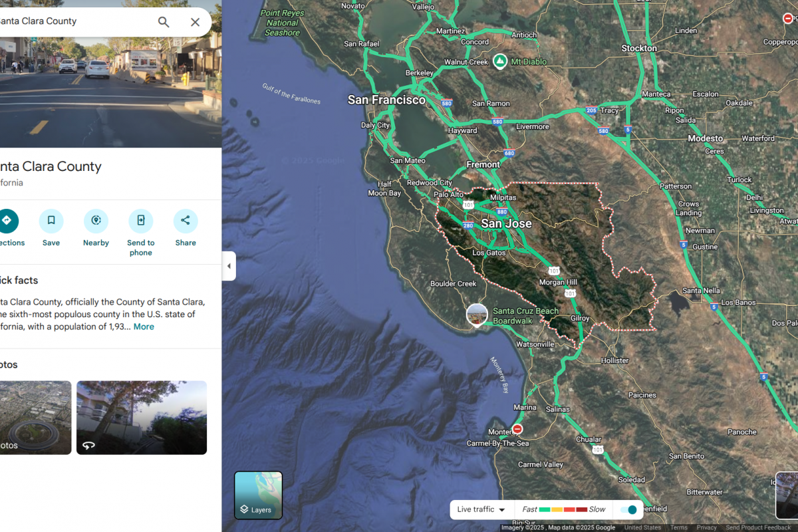Open the aerial Photos thumbnail
This screenshot has width=798, height=532.
tap(35, 418)
